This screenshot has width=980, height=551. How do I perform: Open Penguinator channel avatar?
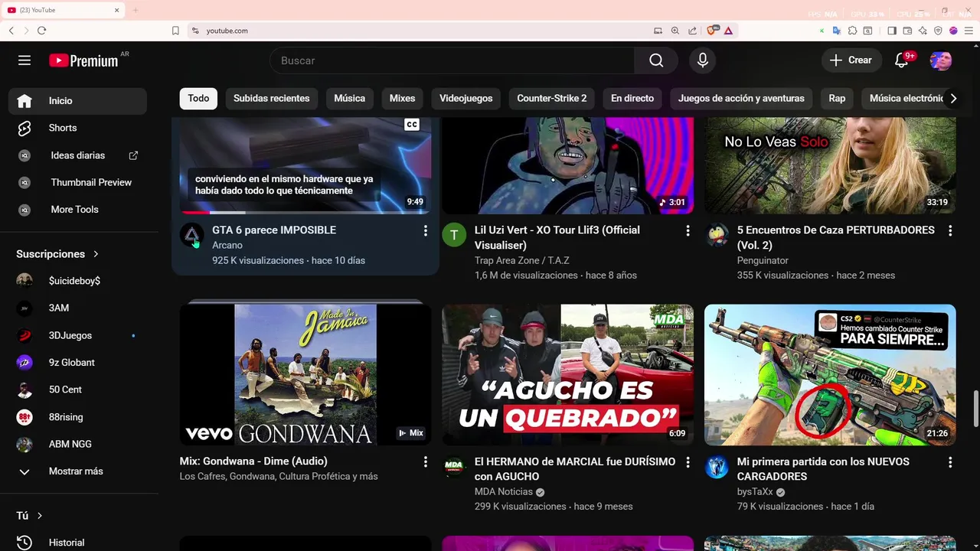[717, 236]
